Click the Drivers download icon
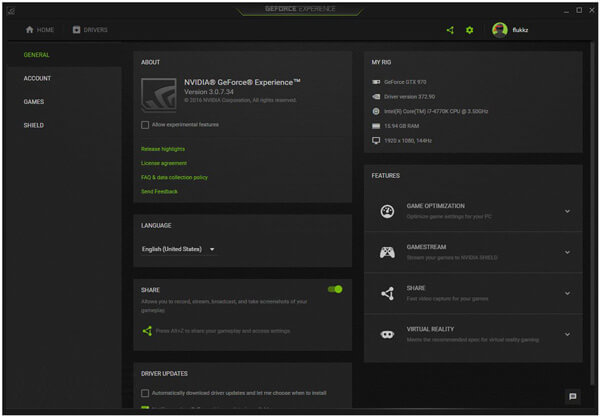The height and width of the screenshot is (417, 600). [77, 29]
